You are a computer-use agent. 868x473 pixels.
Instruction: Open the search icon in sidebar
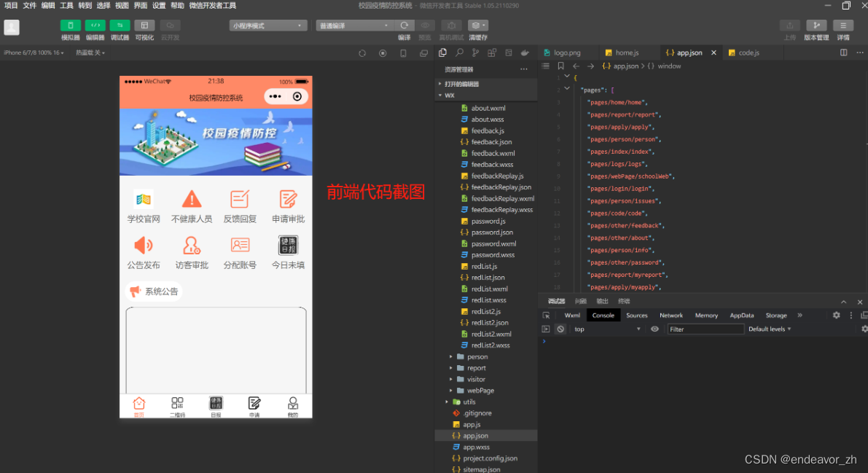459,52
